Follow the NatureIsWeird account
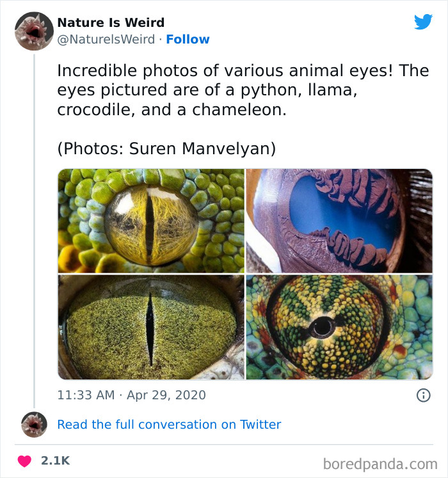 pos(188,39)
